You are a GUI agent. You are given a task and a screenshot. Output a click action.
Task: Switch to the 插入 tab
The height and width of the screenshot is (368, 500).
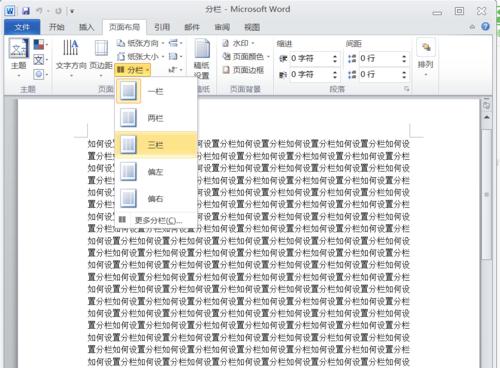[86, 27]
